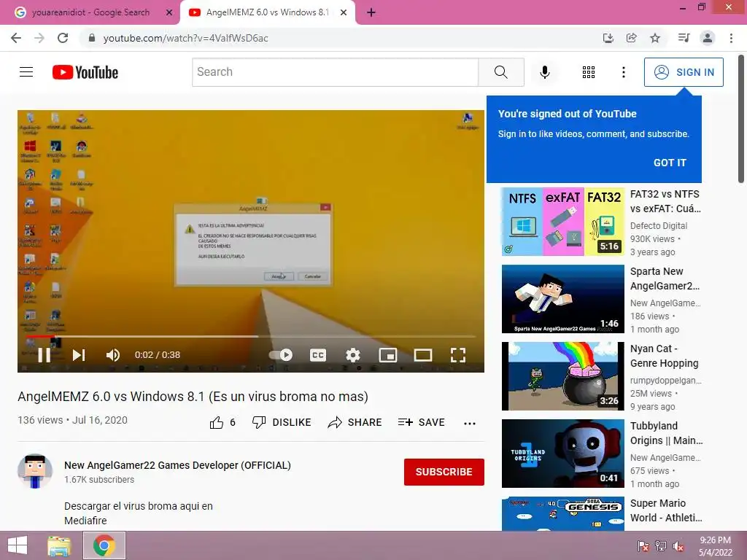Open YouTube apps grid
Screen dimensions: 747x560
point(589,72)
